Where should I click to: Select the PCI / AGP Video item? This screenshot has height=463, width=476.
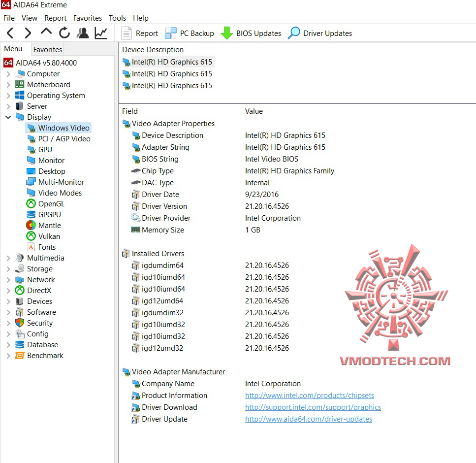[x=59, y=139]
